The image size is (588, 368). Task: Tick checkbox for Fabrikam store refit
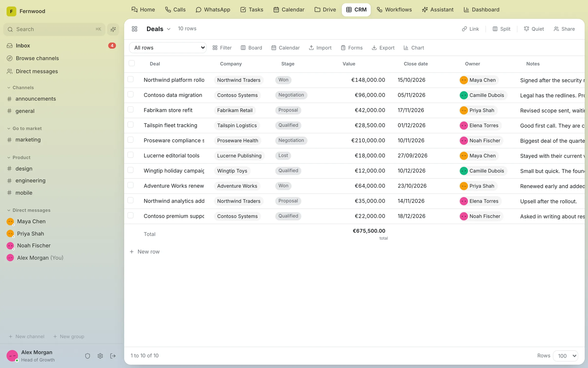point(130,109)
